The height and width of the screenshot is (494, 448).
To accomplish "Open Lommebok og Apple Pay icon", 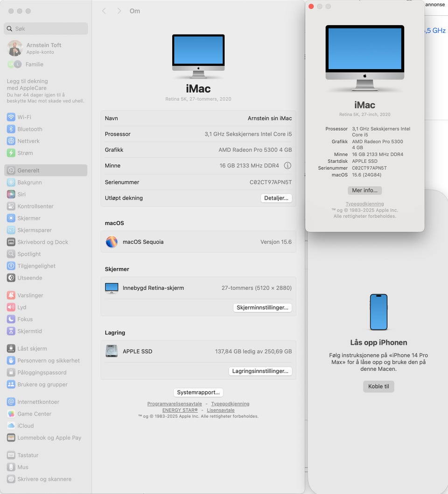I will pyautogui.click(x=11, y=438).
